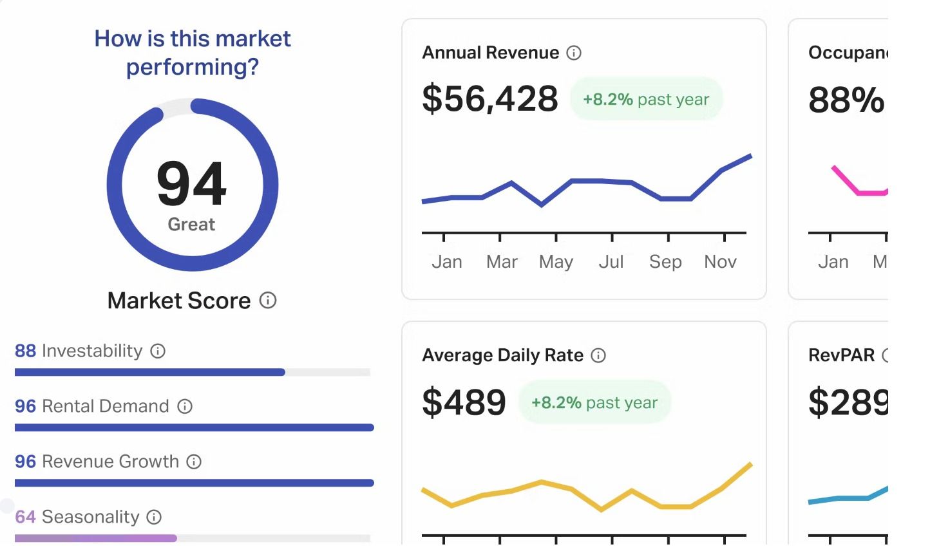
Task: Click the Mar label on Annual Revenue axis
Action: [x=502, y=262]
